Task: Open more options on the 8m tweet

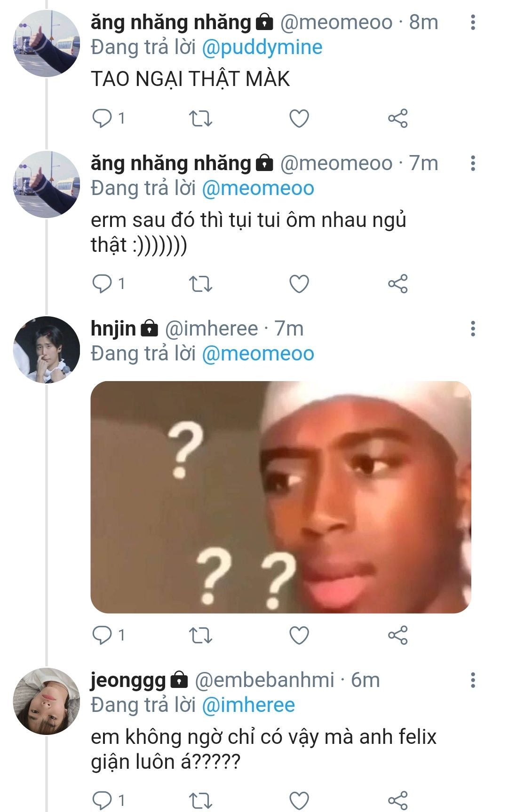Action: [473, 23]
